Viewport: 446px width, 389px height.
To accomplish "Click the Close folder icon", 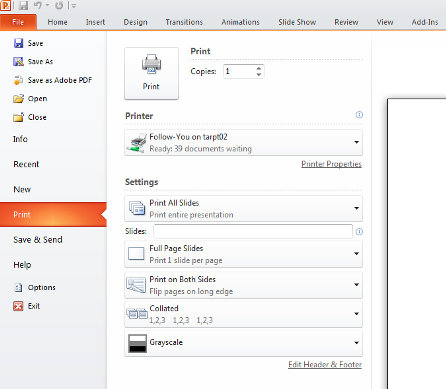I will point(18,117).
